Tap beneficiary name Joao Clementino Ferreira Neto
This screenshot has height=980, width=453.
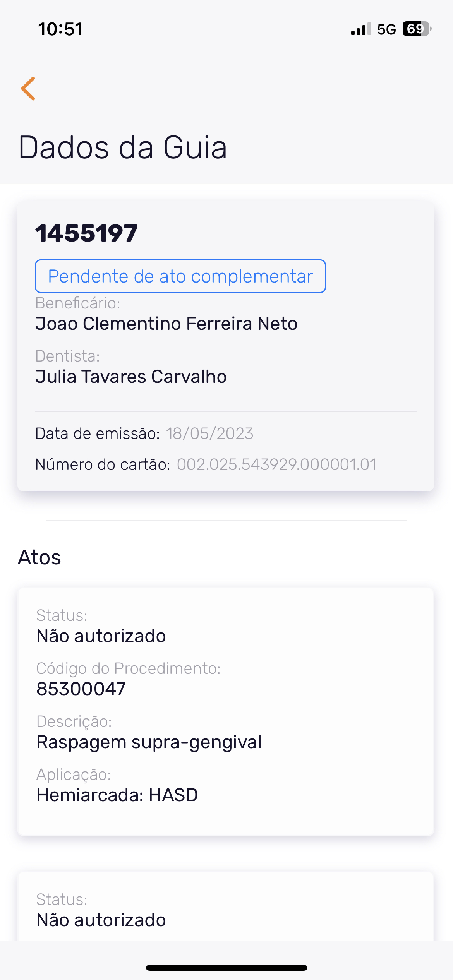point(166,324)
